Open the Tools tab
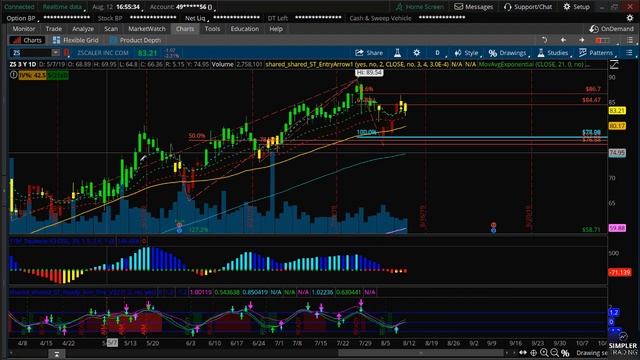Screen dimensions: 640x360 point(212,29)
